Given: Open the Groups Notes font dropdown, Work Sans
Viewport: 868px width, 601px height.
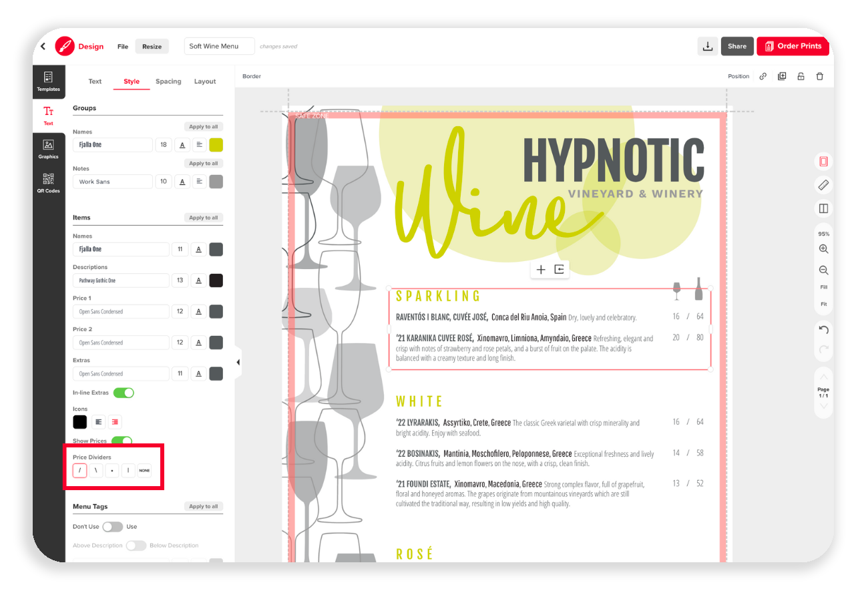Looking at the screenshot, I should (x=113, y=182).
